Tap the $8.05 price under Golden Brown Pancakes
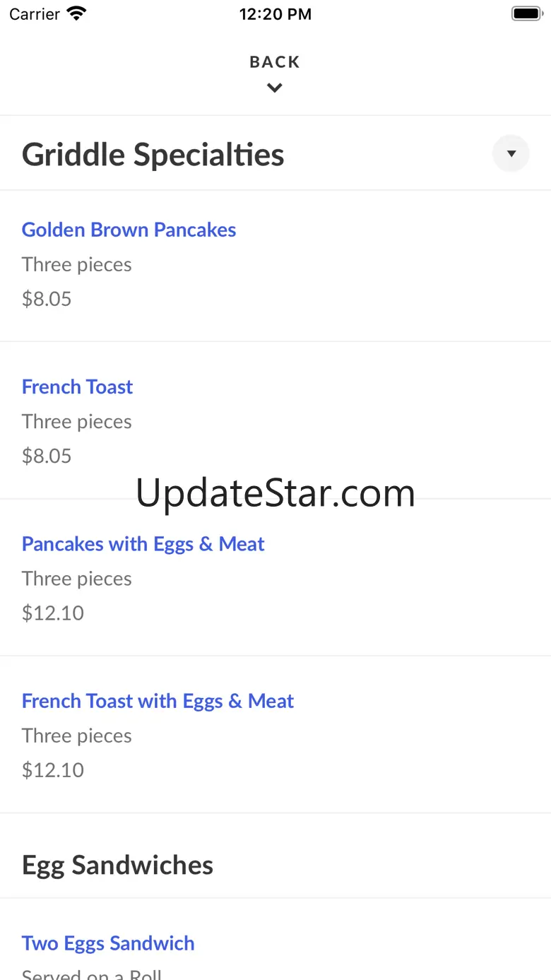This screenshot has height=980, width=551. [47, 299]
